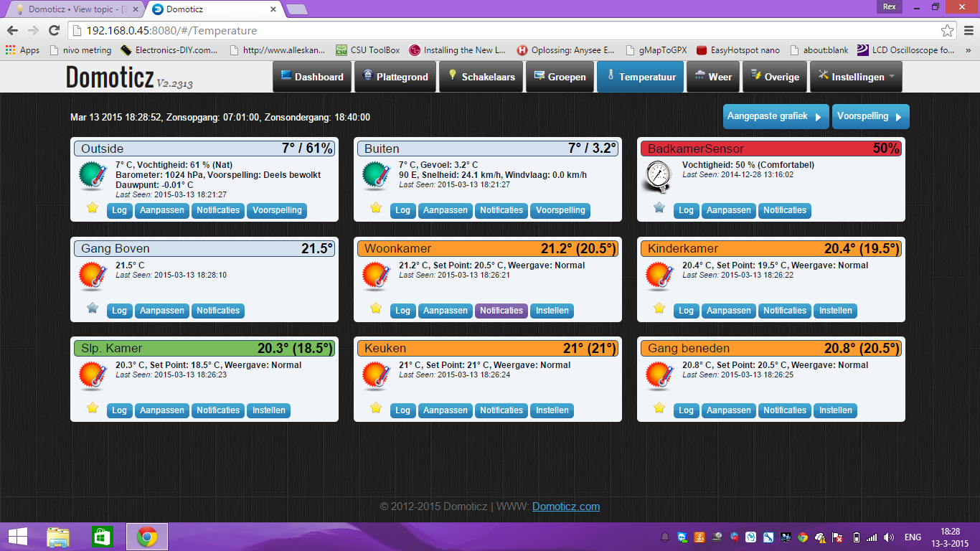Switch to the Groepen tab
The width and height of the screenshot is (980, 551).
(x=560, y=77)
